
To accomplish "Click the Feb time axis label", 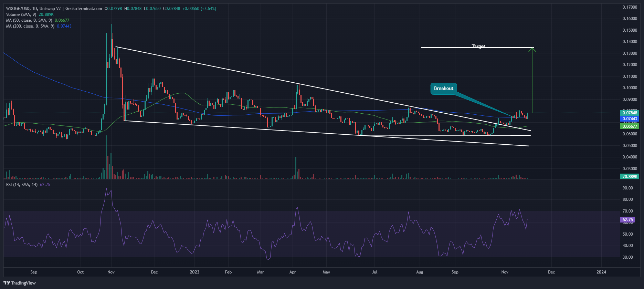I will [x=228, y=272].
